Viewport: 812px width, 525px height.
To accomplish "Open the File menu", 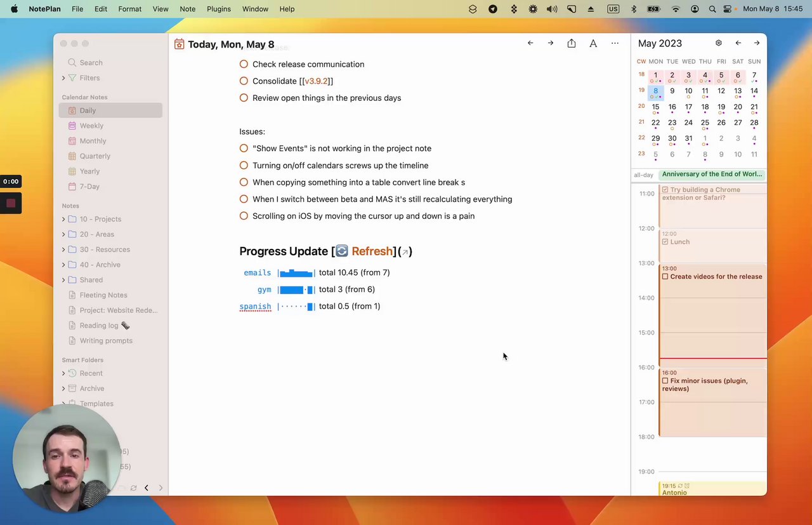I will pyautogui.click(x=77, y=9).
